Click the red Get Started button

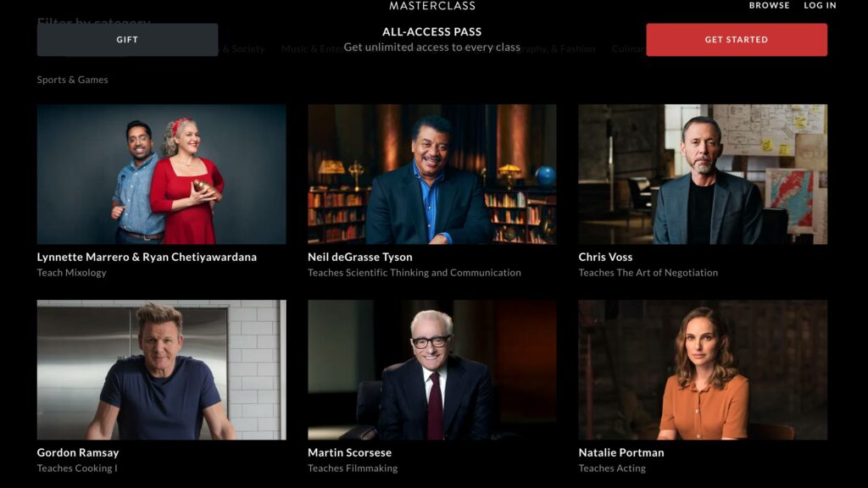737,39
